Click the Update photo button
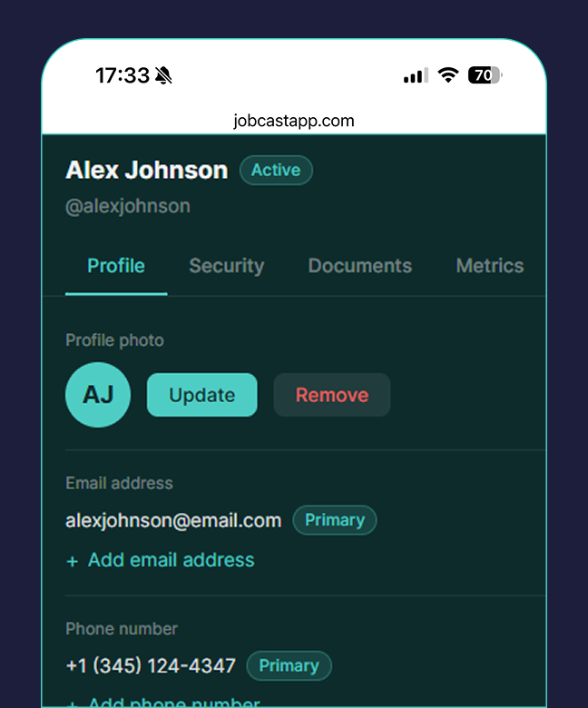This screenshot has height=708, width=588. [x=201, y=395]
